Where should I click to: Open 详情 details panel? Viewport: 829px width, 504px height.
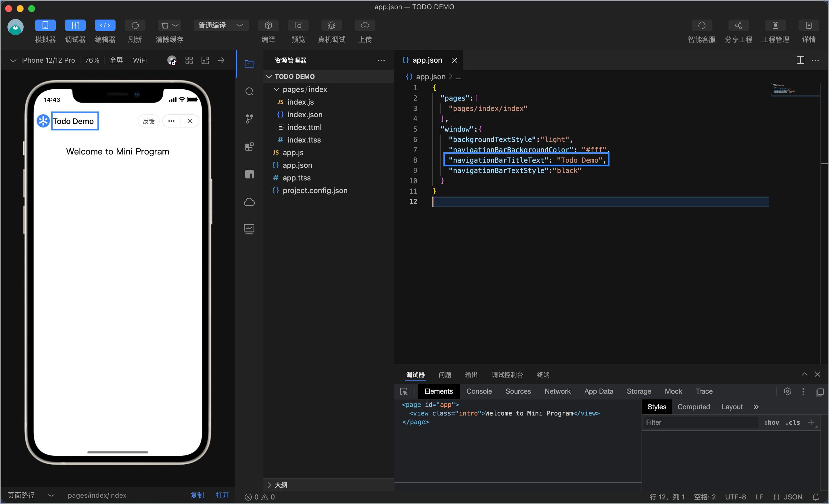point(809,25)
